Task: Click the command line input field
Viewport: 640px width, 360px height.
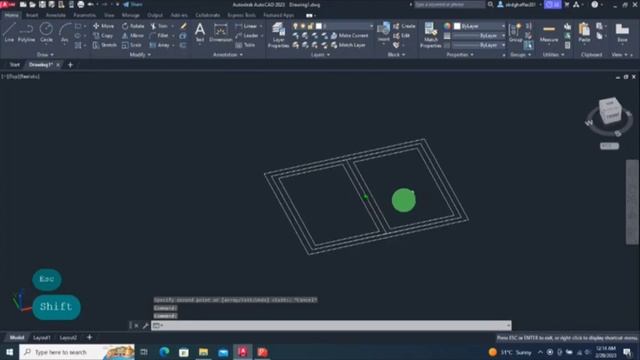Action: point(331,325)
